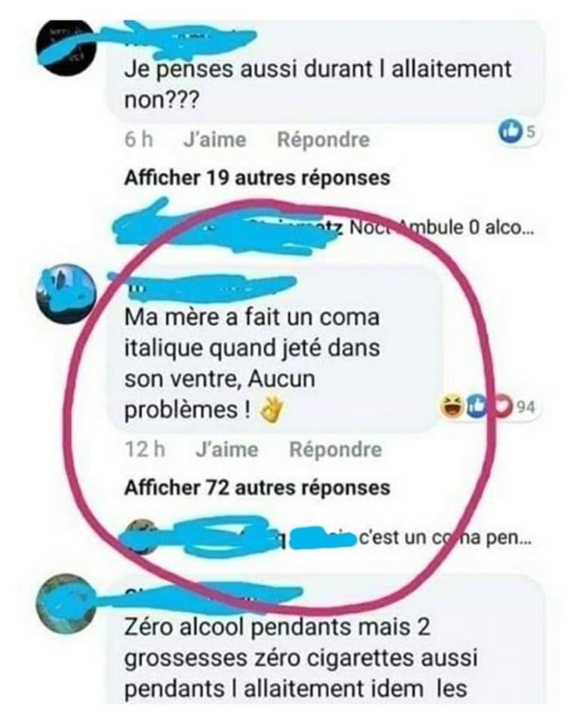Like the 'coma italique' comment
Image resolution: width=588 pixels, height=723 pixels.
(227, 450)
